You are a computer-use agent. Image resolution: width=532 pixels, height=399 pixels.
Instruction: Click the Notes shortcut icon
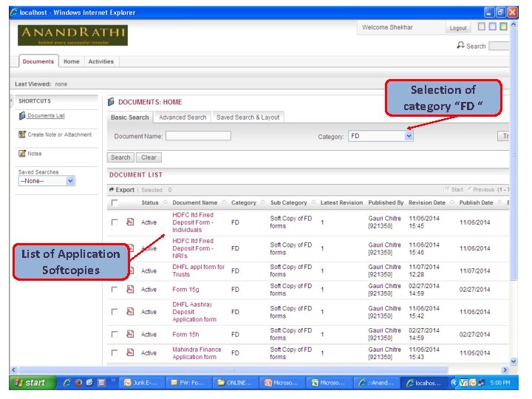pyautogui.click(x=22, y=154)
